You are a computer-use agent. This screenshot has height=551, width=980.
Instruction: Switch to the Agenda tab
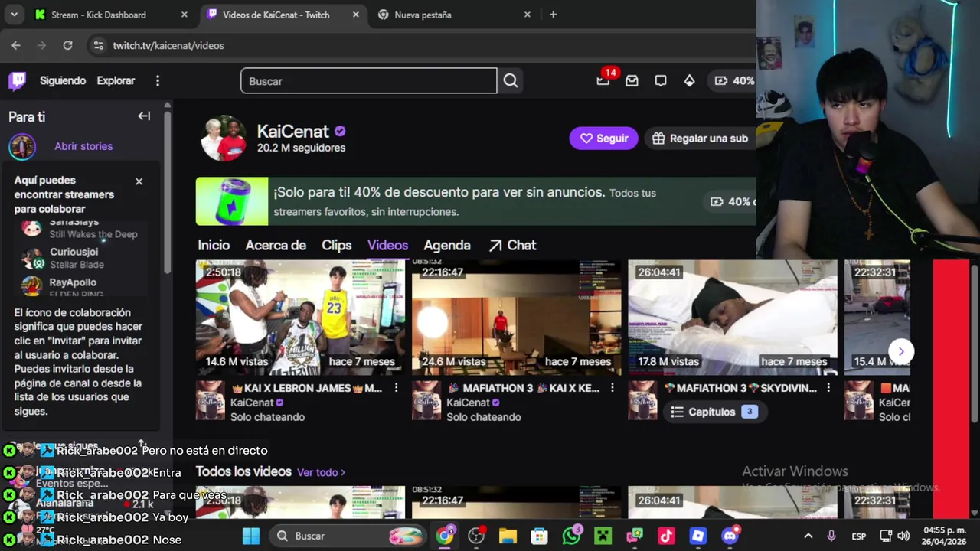click(447, 245)
